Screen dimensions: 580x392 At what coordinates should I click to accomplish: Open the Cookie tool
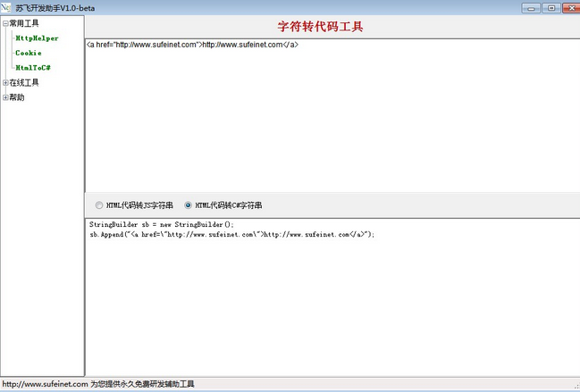[29, 53]
